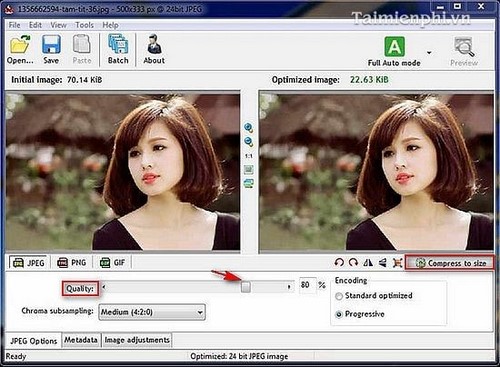The width and height of the screenshot is (500, 367).
Task: Open the resize image icon beside Compress to size
Action: pyautogui.click(x=397, y=263)
